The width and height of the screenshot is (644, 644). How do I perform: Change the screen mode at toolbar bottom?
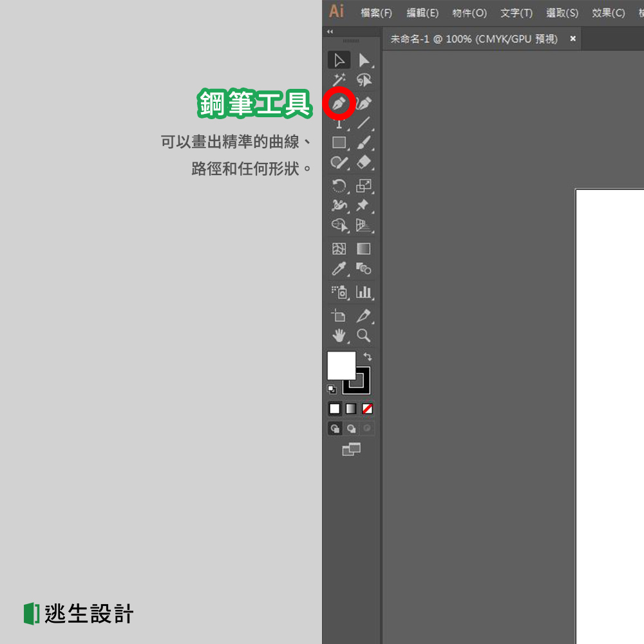click(x=351, y=450)
